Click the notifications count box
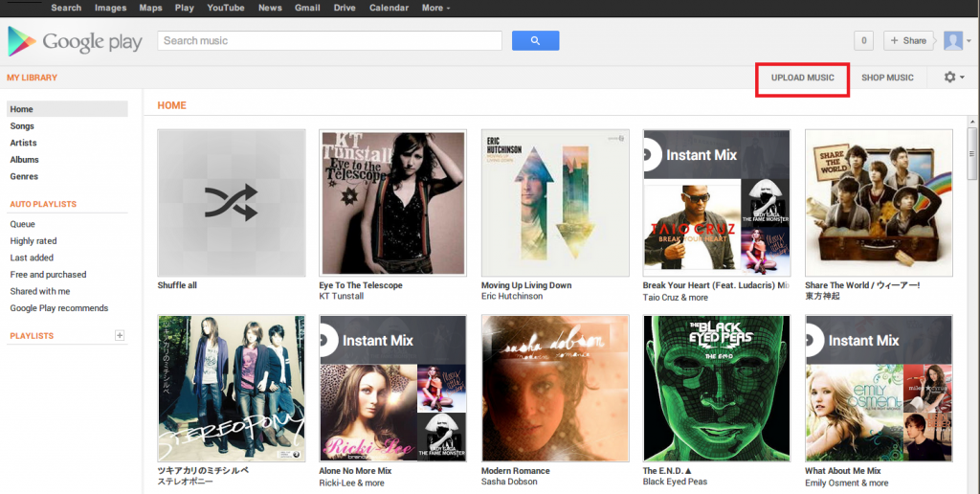Screen dimensions: 980x494 pyautogui.click(x=864, y=40)
